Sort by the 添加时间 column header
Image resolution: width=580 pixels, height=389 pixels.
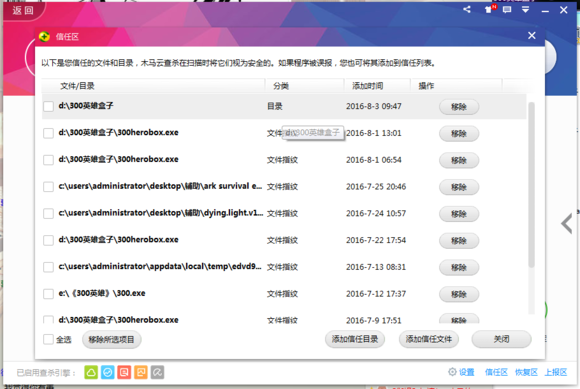[377, 86]
